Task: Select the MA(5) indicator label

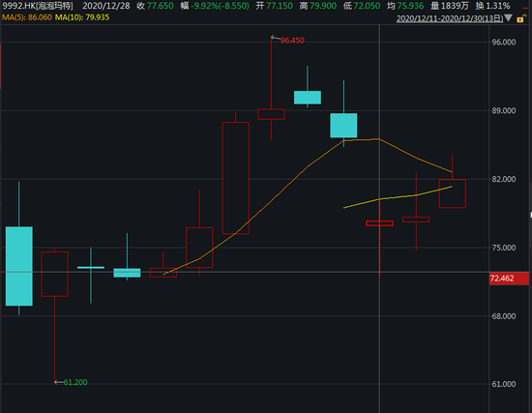Action: click(x=27, y=17)
